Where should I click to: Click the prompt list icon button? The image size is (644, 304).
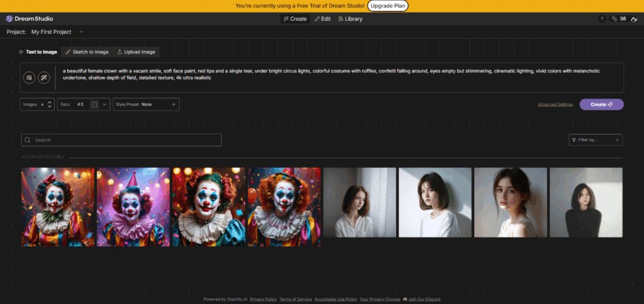pyautogui.click(x=30, y=77)
